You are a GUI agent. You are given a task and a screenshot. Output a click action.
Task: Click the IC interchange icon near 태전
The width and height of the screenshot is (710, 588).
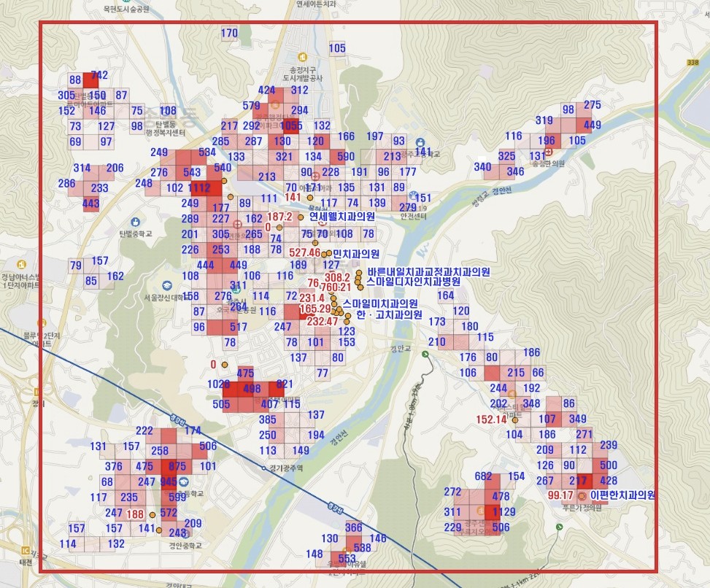tap(26, 551)
